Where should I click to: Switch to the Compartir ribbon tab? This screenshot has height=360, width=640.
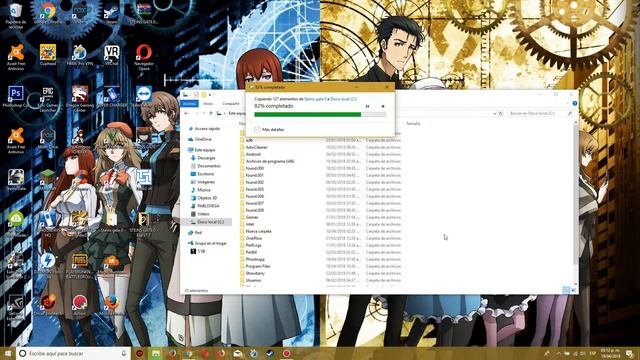pos(231,104)
